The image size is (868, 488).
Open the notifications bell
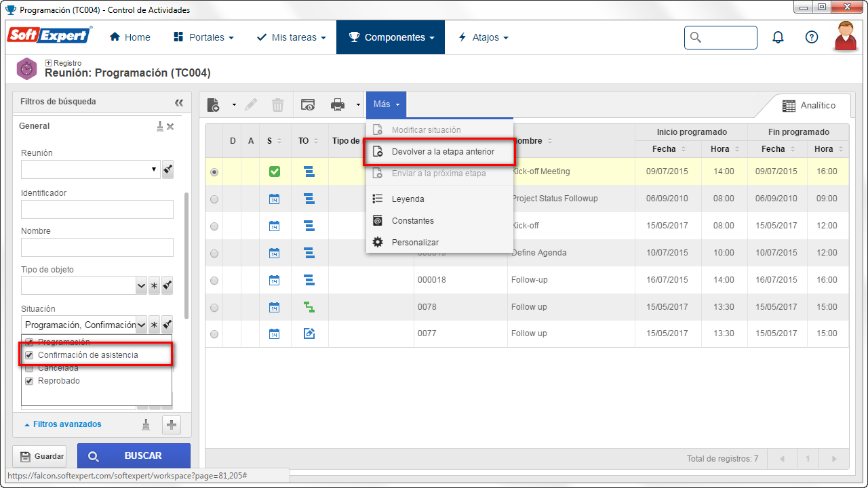pos(778,37)
